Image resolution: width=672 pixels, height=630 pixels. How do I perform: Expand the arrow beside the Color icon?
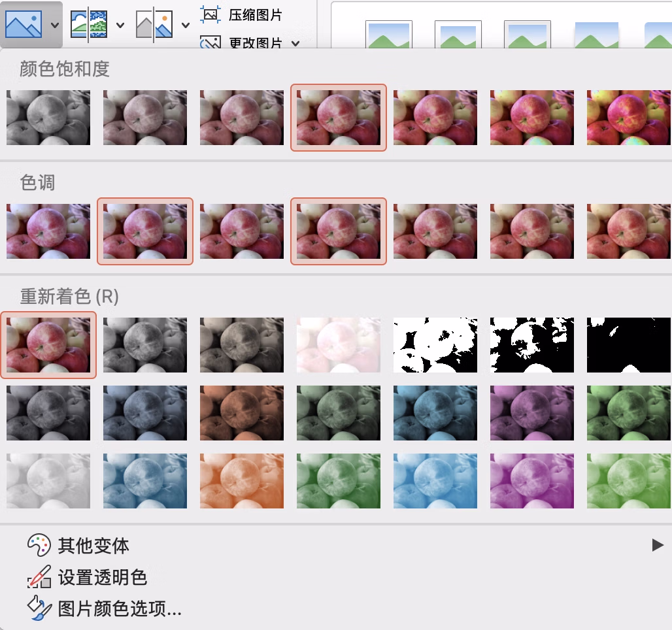55,25
